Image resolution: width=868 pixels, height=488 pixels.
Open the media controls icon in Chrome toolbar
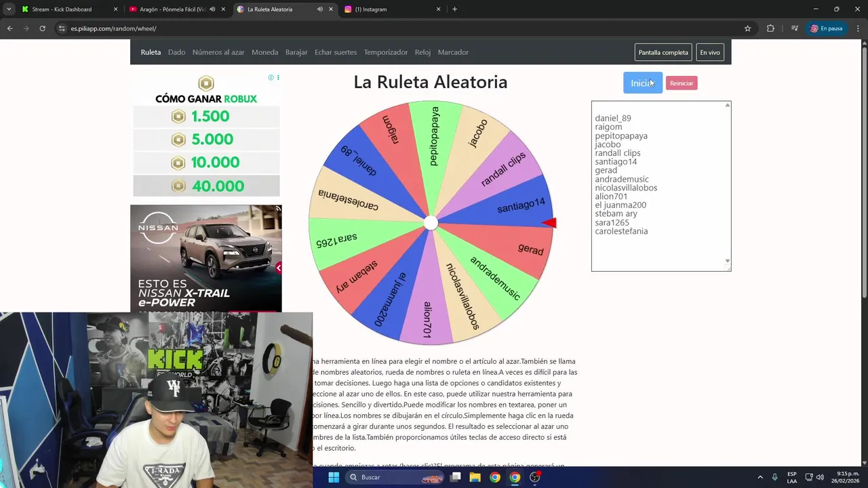(794, 28)
